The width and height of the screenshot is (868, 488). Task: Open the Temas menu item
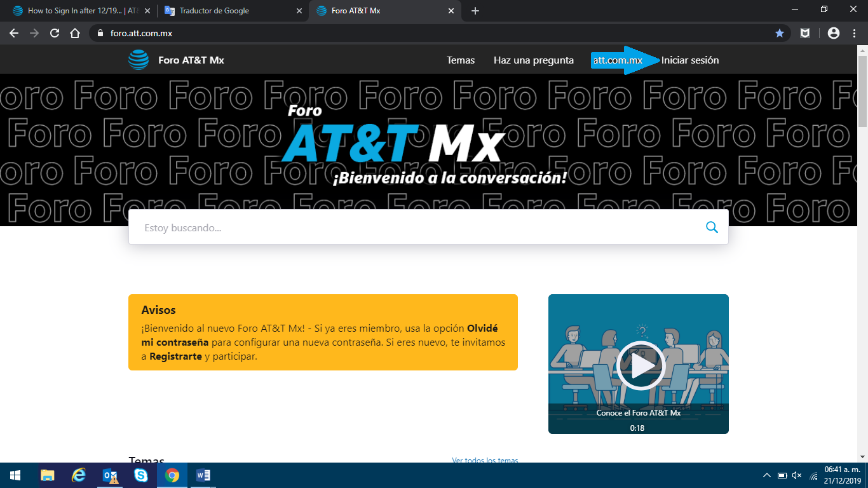click(x=461, y=60)
